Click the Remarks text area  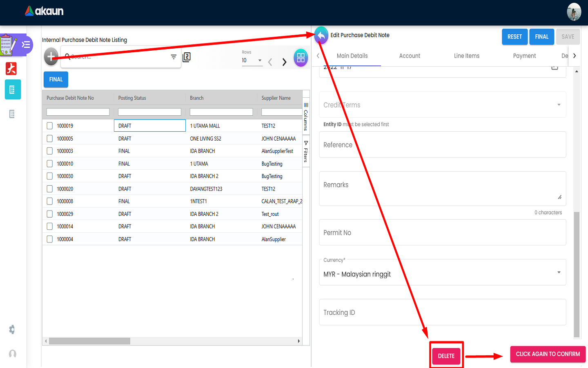443,188
